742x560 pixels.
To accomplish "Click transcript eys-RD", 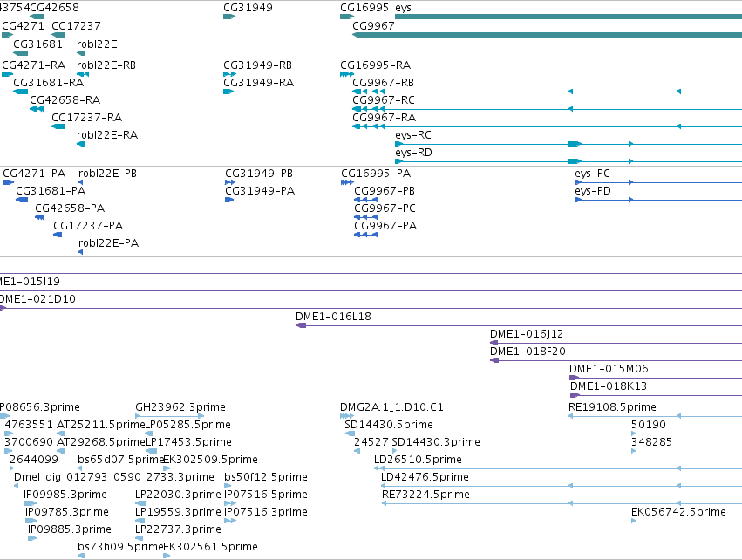I will (x=413, y=153).
